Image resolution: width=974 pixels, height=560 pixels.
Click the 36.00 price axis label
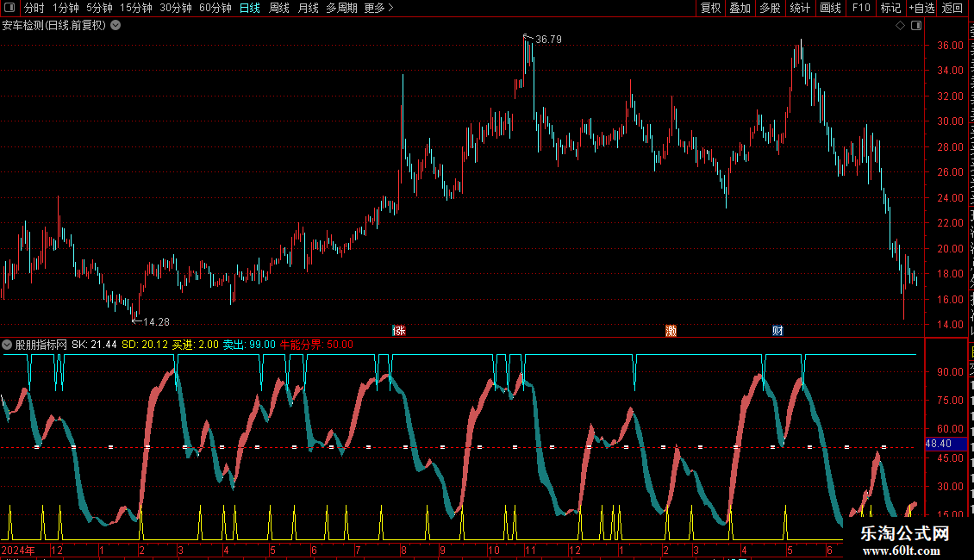[x=951, y=46]
